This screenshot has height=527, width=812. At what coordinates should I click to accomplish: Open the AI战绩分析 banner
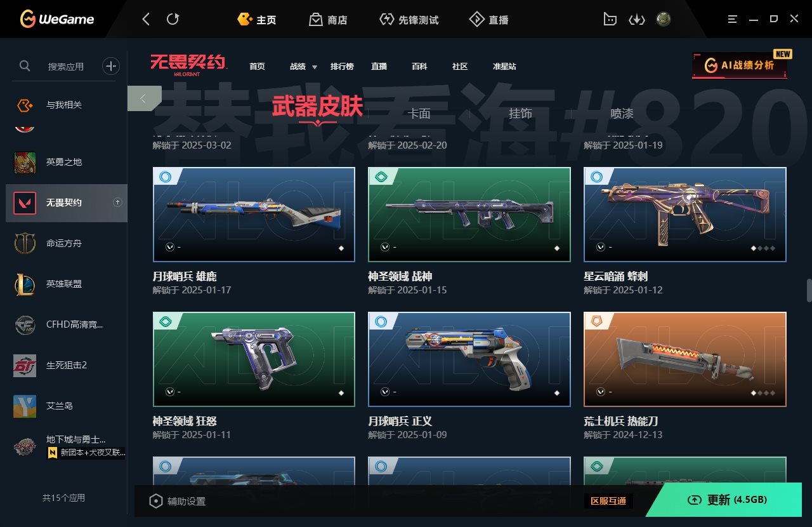point(740,65)
